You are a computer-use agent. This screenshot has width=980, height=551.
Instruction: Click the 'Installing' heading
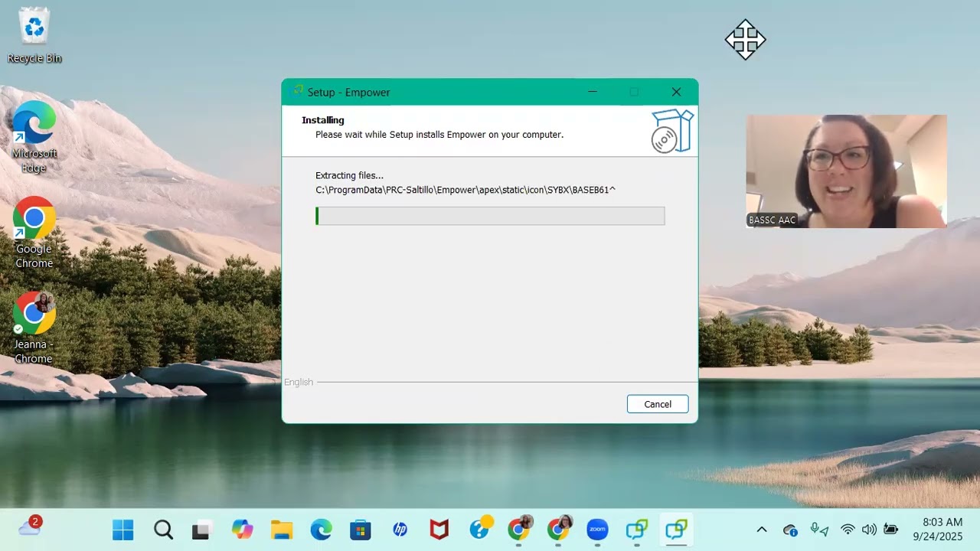coord(323,120)
